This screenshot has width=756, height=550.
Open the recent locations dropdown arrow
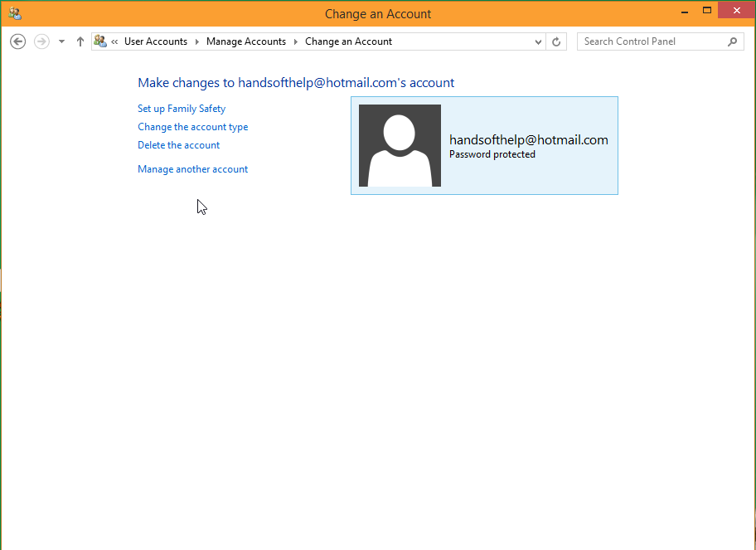[x=61, y=41]
